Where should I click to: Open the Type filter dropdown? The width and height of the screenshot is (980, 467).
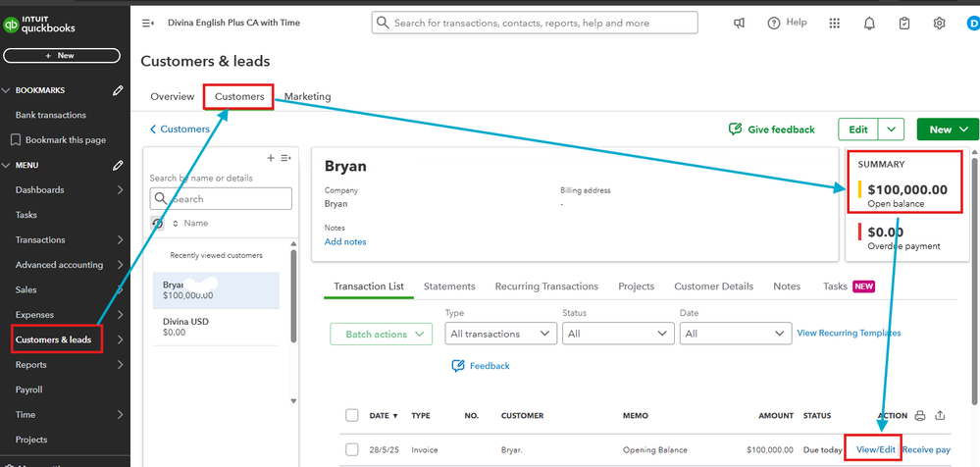(500, 334)
